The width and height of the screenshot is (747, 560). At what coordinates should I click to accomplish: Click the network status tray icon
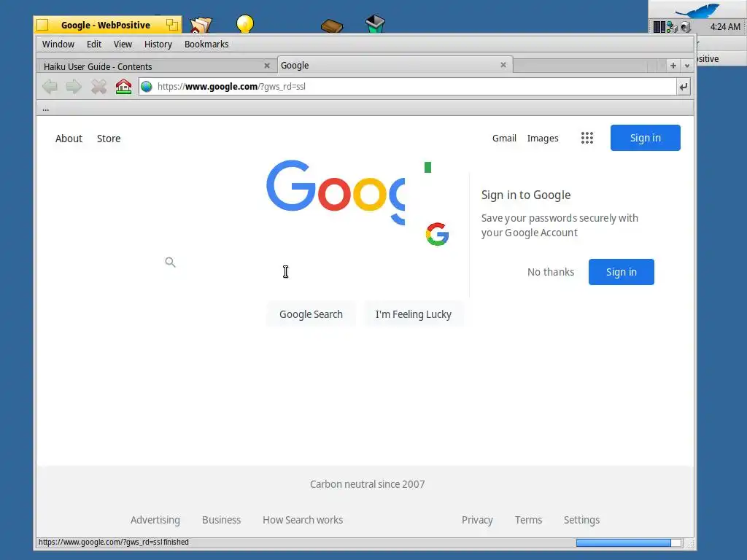pyautogui.click(x=672, y=27)
